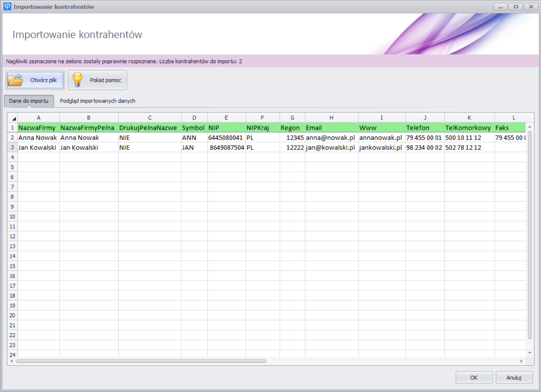Select the Dane do importu tab
The width and height of the screenshot is (541, 392).
click(x=28, y=101)
